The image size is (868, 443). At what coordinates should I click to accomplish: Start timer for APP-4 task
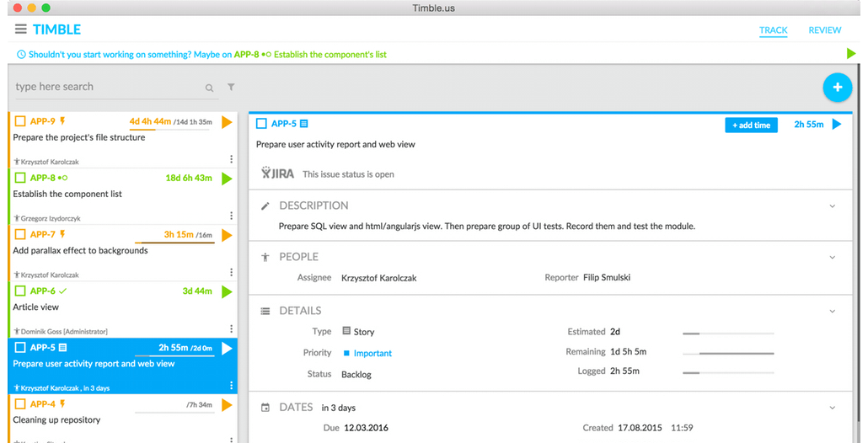pos(227,405)
